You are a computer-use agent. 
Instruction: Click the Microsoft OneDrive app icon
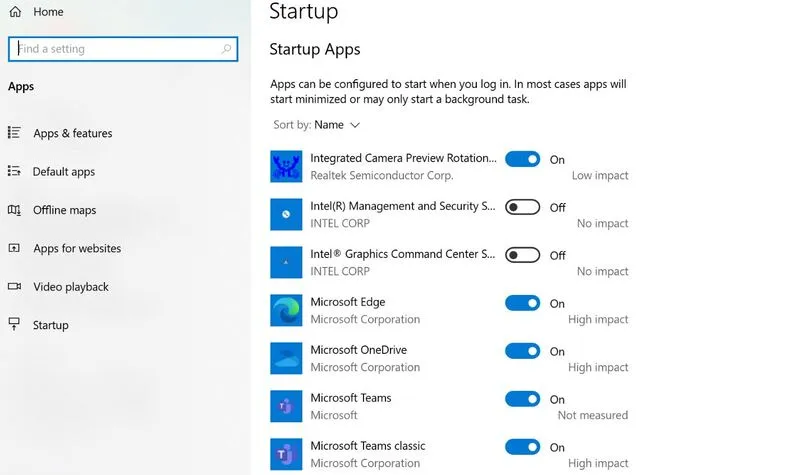tap(286, 358)
